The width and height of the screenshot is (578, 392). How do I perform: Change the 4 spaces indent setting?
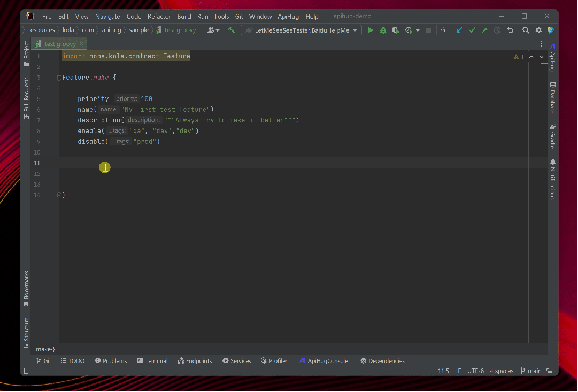[502, 371]
